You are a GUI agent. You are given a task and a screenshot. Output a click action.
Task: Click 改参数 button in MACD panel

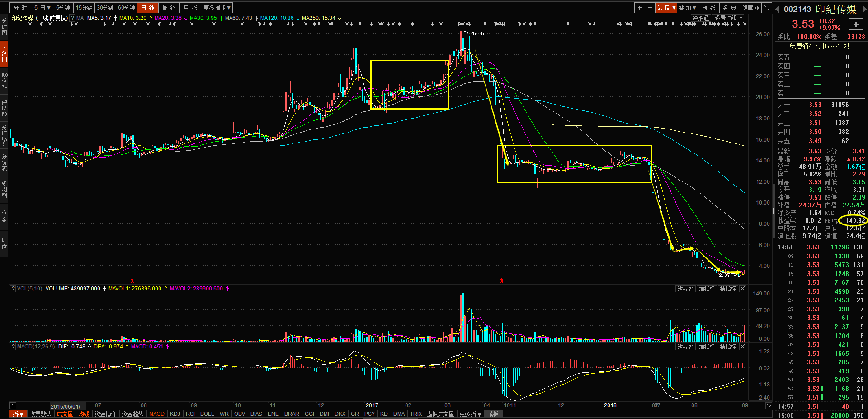coord(685,347)
